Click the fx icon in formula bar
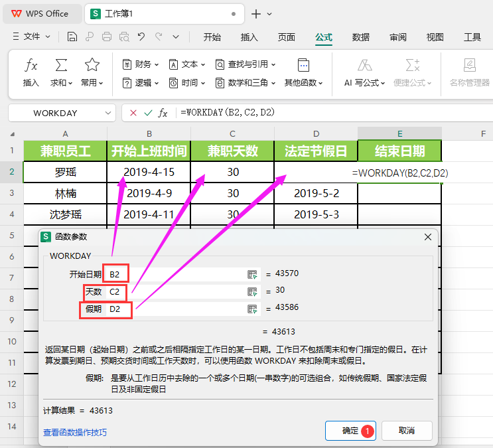 [163, 113]
